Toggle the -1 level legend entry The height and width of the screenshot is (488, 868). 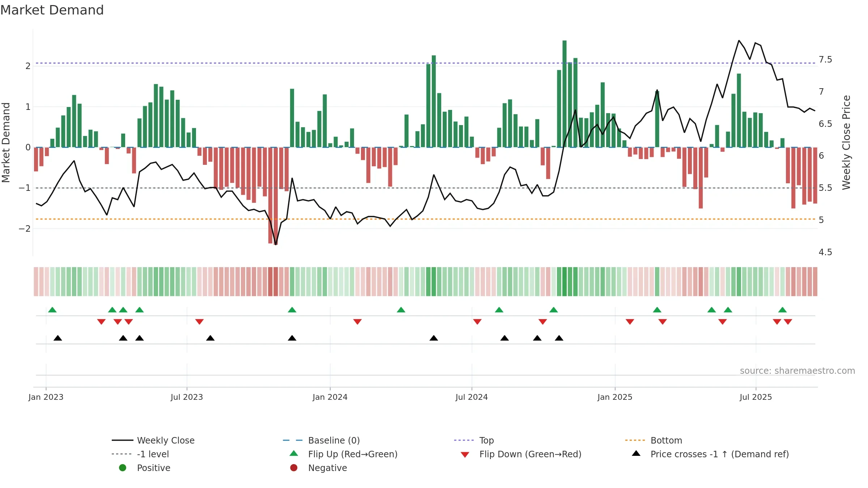pyautogui.click(x=140, y=454)
